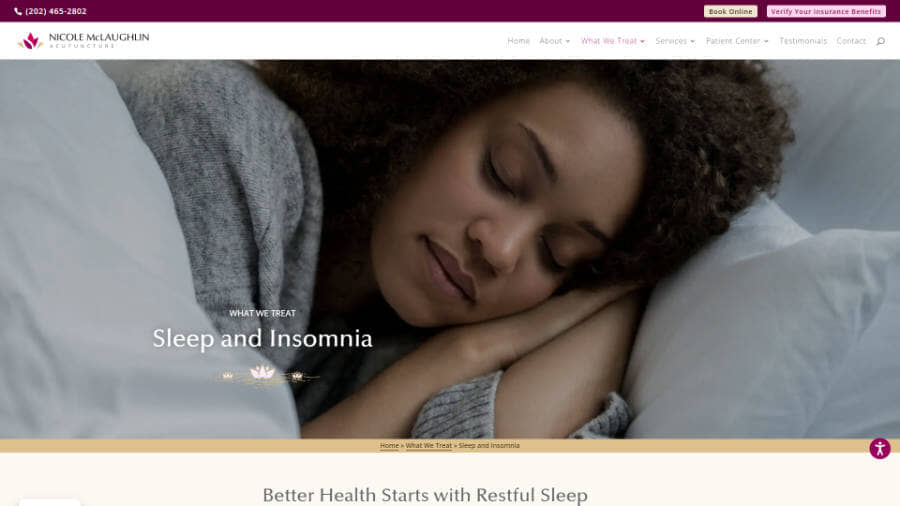900x506 pixels.
Task: Go to the Home menu item
Action: [518, 41]
